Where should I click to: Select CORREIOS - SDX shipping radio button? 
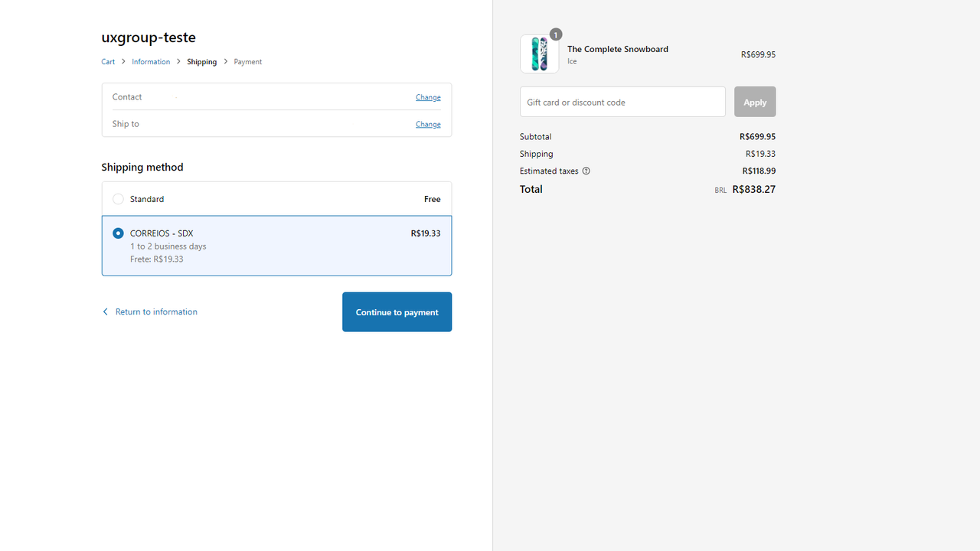[118, 233]
